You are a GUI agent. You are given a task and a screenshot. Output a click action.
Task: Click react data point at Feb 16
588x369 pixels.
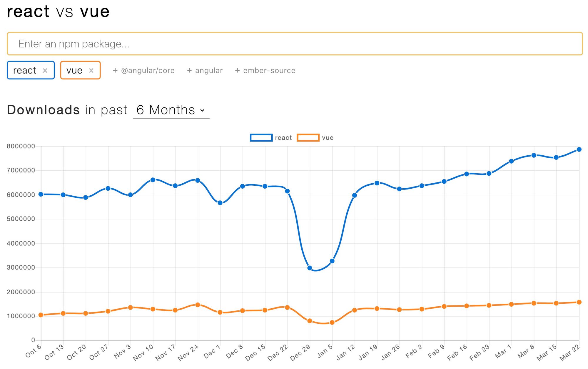coord(467,174)
